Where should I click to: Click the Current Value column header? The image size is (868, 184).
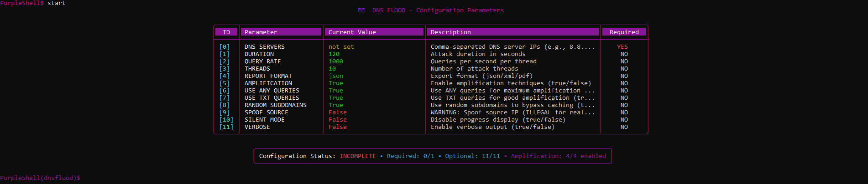374,32
